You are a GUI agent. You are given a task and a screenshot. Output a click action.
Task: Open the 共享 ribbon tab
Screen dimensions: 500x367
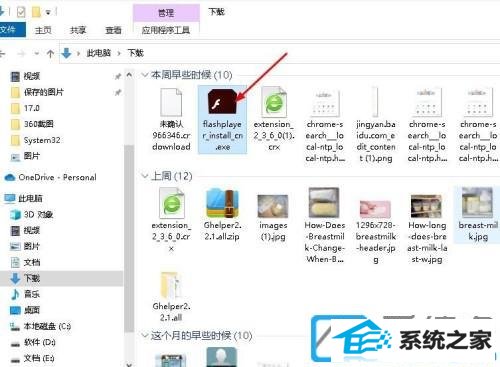[78, 30]
